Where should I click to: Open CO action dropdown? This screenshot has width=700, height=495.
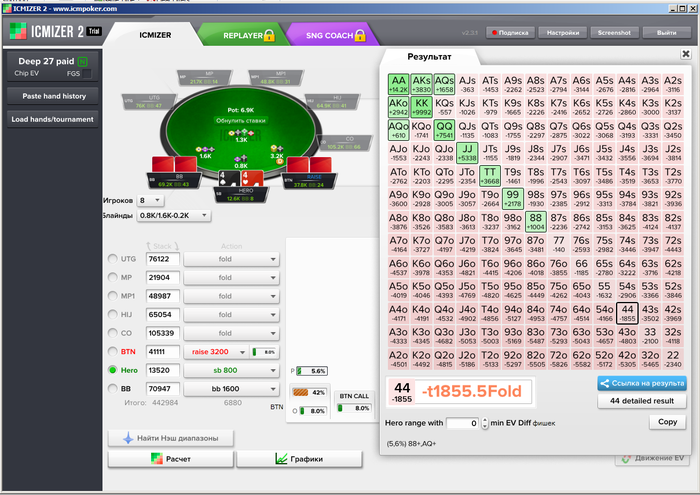coord(231,333)
